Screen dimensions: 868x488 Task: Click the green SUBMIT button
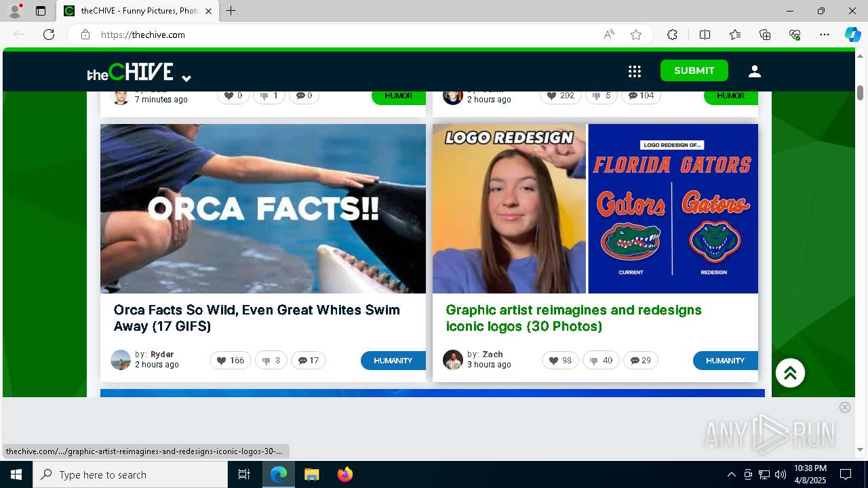[x=694, y=70]
